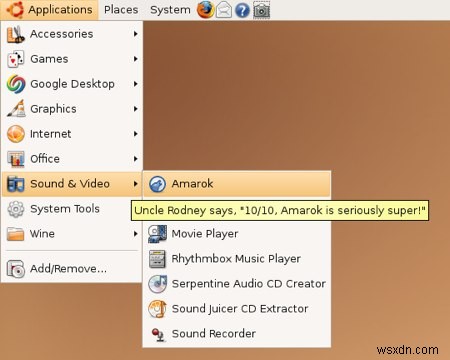
Task: Select the Internet category label
Action: [50, 134]
